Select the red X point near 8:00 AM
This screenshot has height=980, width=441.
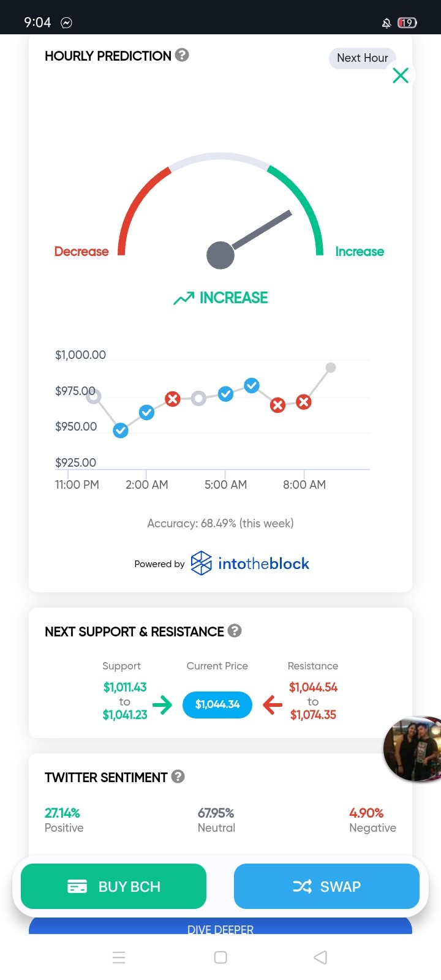coord(304,402)
